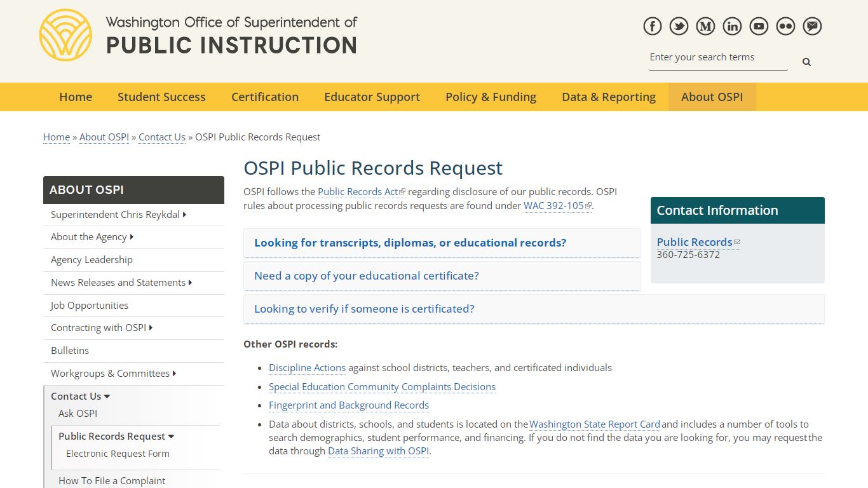Expand transcripts, diplomas, or educational records accordion
868x488 pixels.
tap(442, 243)
